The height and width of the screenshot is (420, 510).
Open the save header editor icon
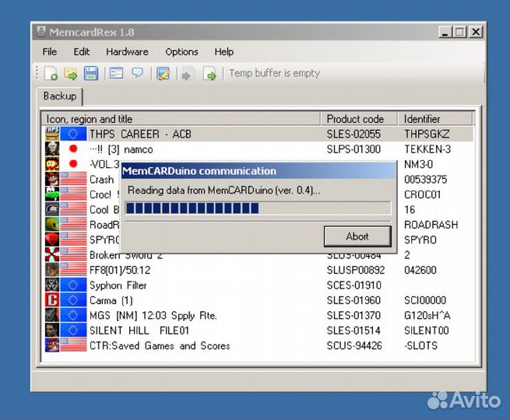click(116, 73)
